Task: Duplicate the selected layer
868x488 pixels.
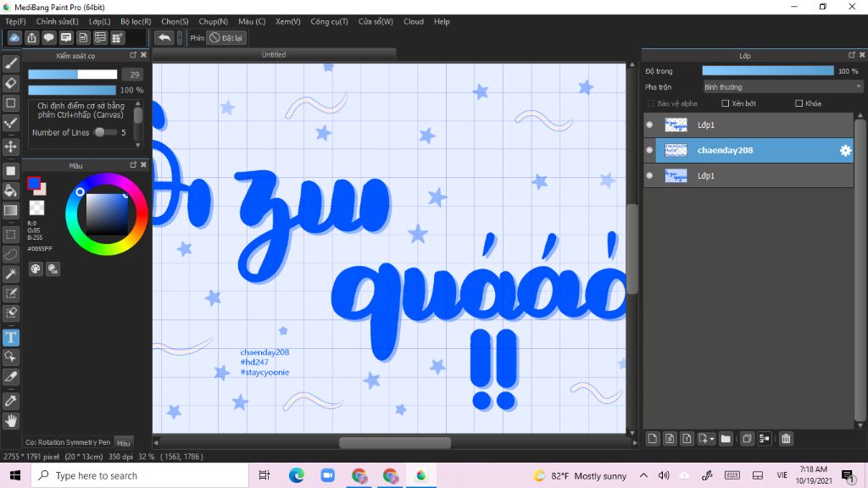Action: pos(747,439)
